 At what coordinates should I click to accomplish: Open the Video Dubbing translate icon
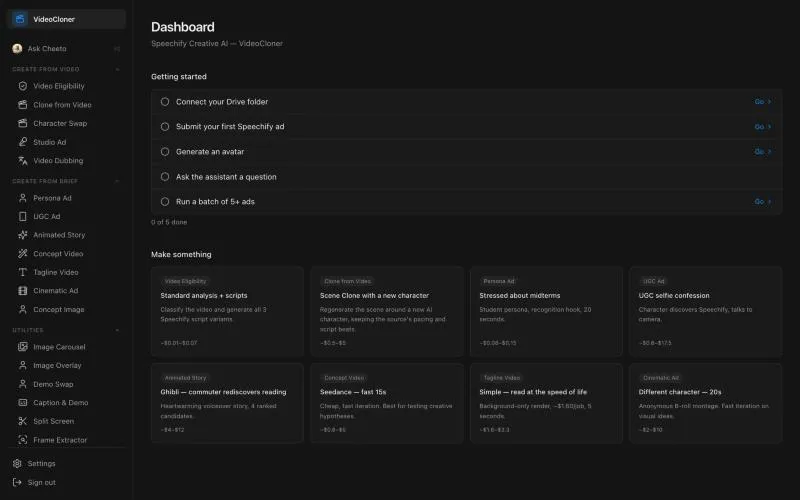pyautogui.click(x=22, y=160)
